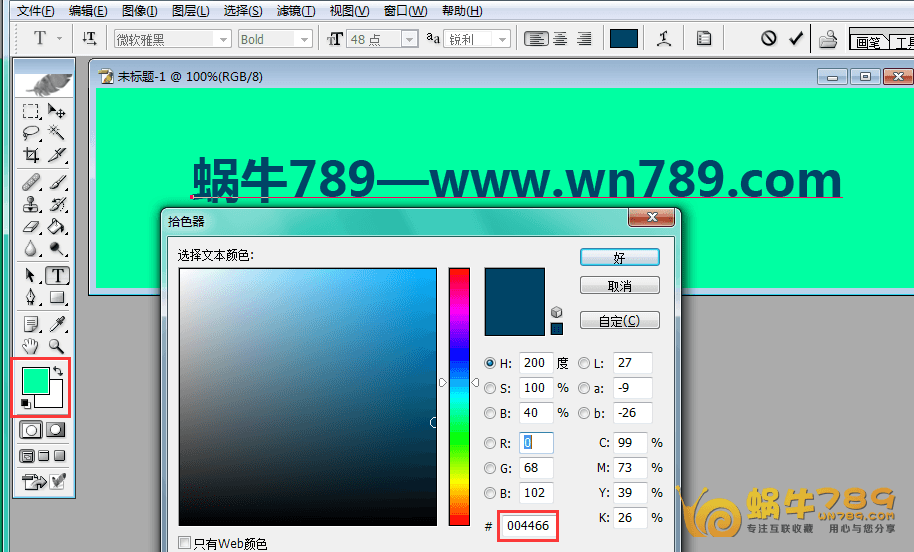Enable the 只有Web颜色 checkbox

pos(184,543)
